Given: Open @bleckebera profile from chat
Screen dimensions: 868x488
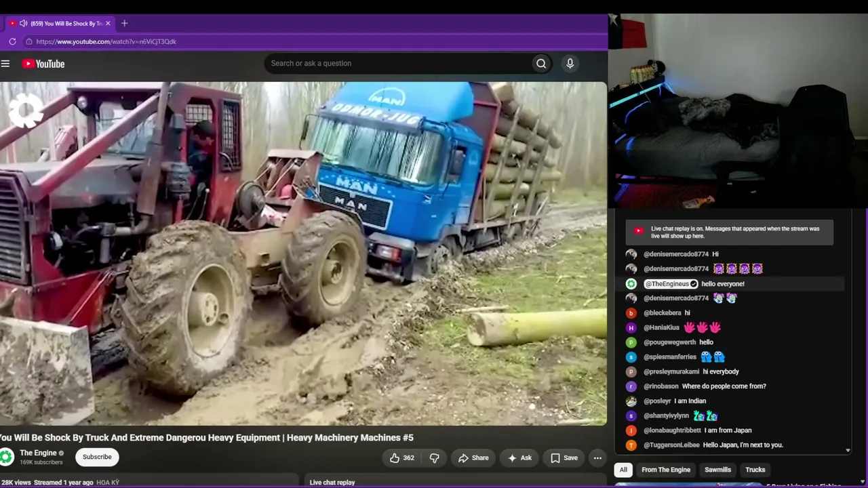Looking at the screenshot, I should 663,313.
